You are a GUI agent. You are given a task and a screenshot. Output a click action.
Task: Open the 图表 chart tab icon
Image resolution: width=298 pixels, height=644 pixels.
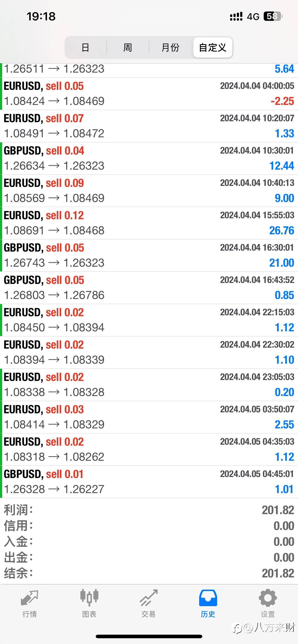[x=89, y=598]
